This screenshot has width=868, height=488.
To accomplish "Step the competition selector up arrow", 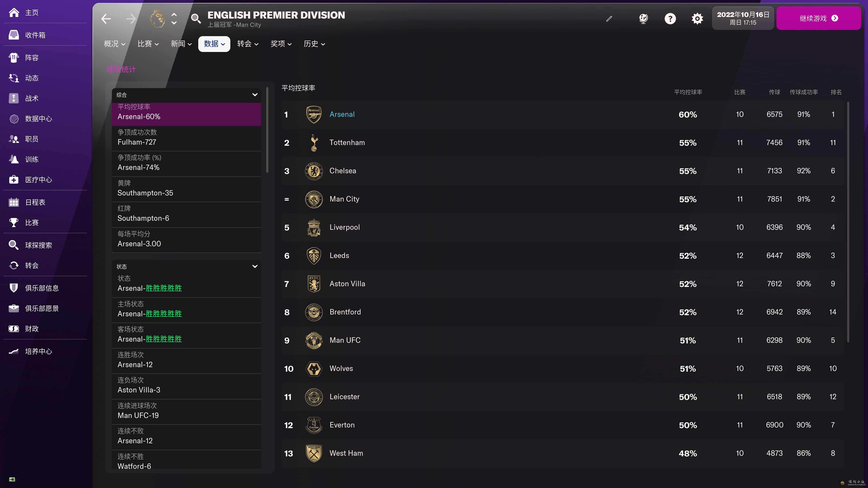I will [174, 14].
